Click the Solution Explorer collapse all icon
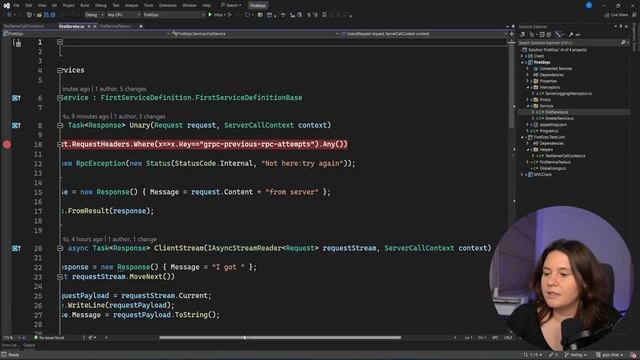Screen dimensions: 640x360 pos(542,35)
